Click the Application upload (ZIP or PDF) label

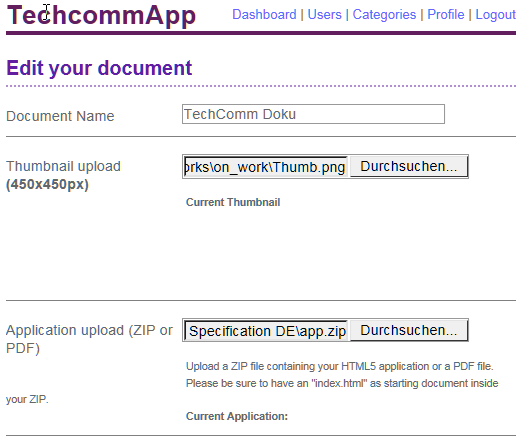pyautogui.click(x=90, y=339)
